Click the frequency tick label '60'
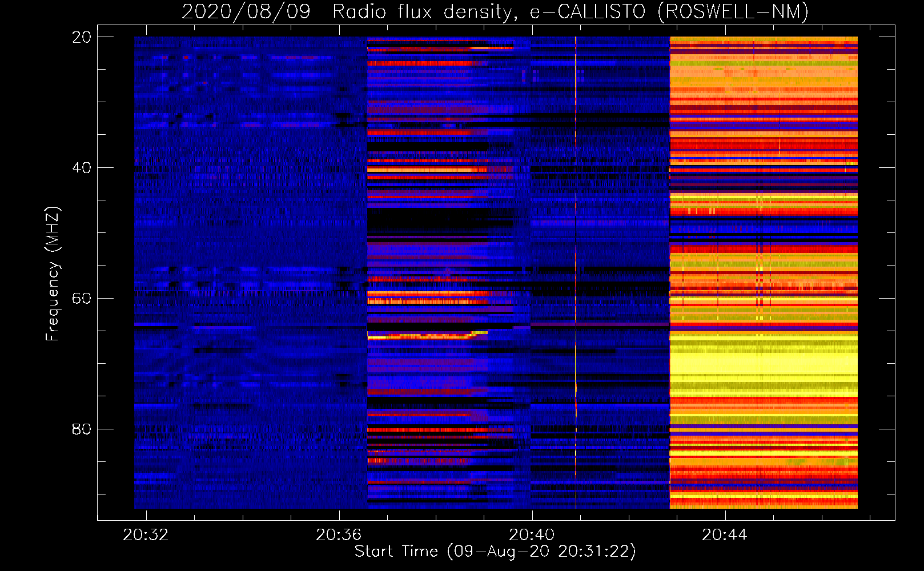The width and height of the screenshot is (924, 571). (82, 298)
